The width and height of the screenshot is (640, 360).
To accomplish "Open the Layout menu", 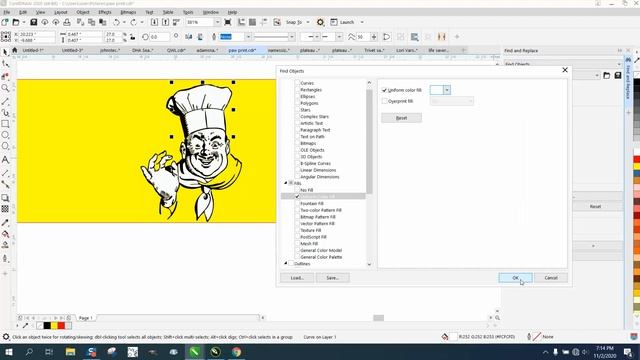I will point(60,12).
